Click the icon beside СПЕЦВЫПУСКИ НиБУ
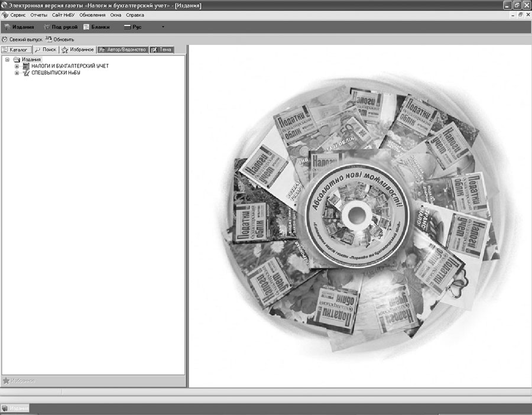Image resolution: width=532 pixels, height=415 pixels. click(26, 73)
